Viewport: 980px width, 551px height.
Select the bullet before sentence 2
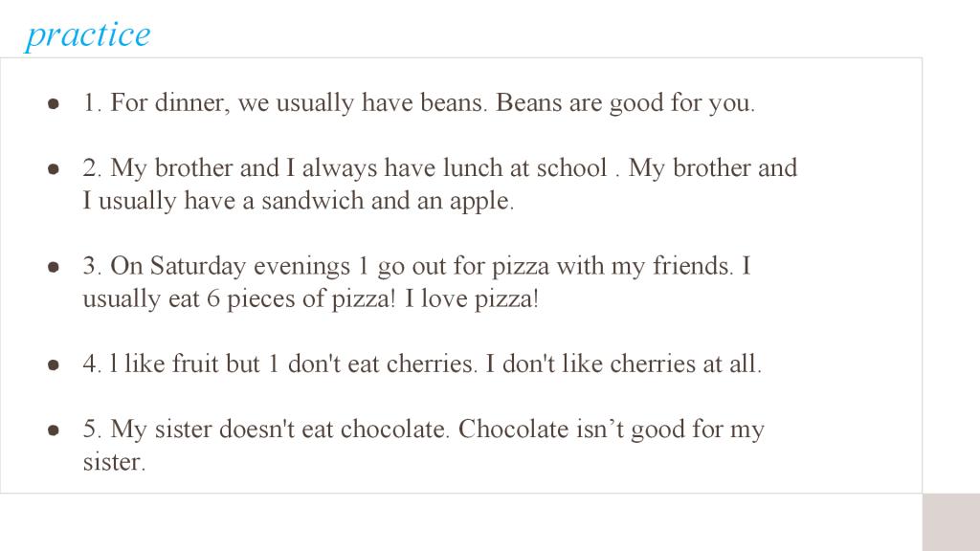click(54, 168)
